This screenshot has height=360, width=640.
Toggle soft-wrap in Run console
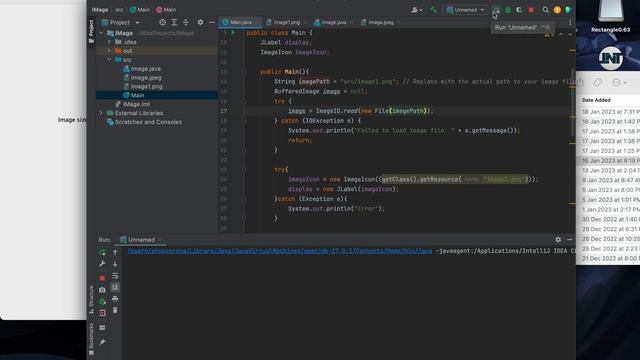click(115, 276)
